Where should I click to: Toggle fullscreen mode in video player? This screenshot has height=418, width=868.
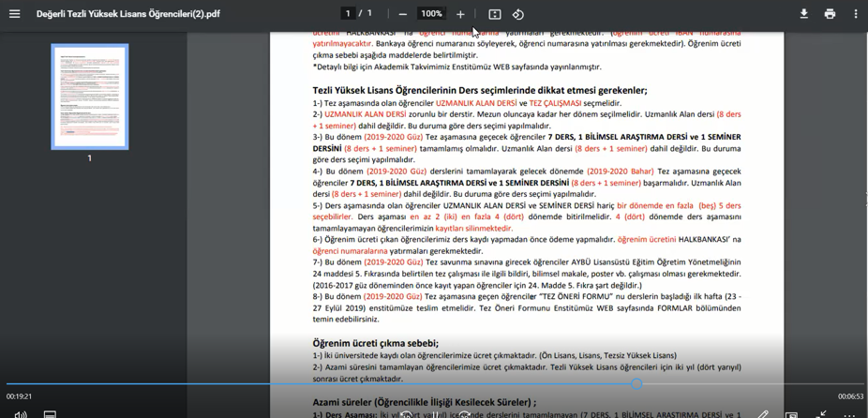pyautogui.click(x=821, y=414)
